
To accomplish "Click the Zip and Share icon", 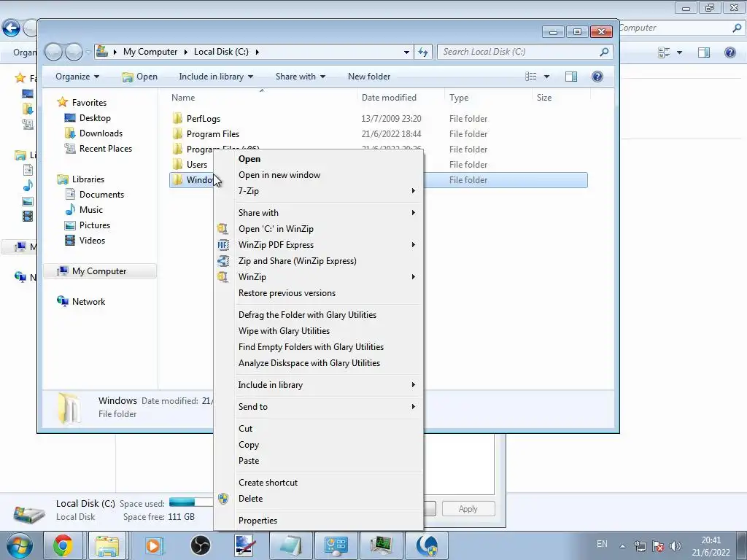I will [223, 261].
